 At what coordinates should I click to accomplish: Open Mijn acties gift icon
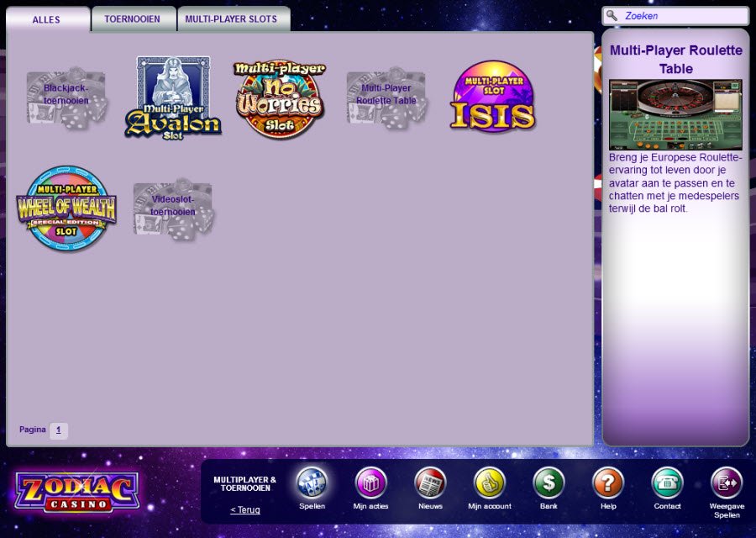(370, 483)
